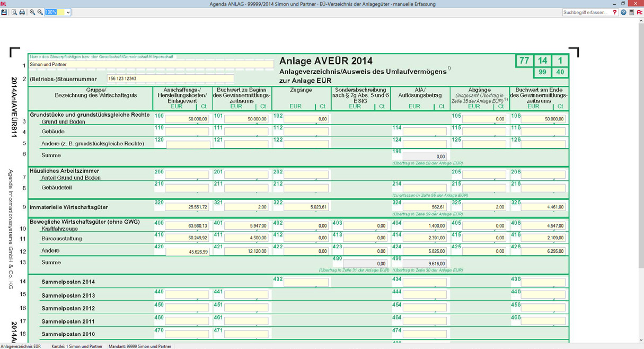Viewport: 644px width, 349px height.
Task: Click the red Agenda 'A:' icon
Action: point(639,12)
